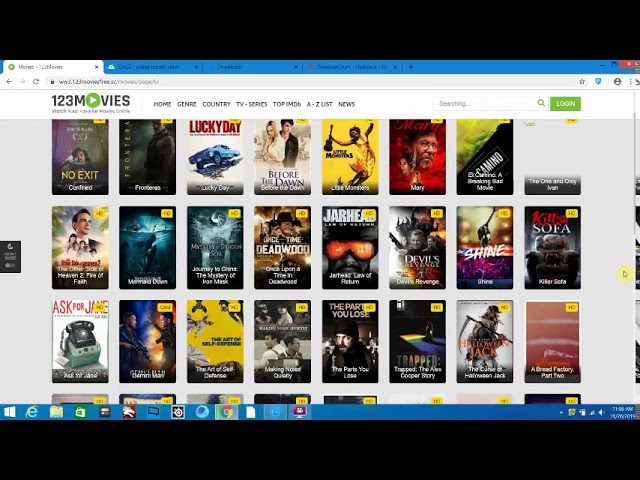The width and height of the screenshot is (640, 480).
Task: Click the network icon in system tray
Action: pos(592,413)
